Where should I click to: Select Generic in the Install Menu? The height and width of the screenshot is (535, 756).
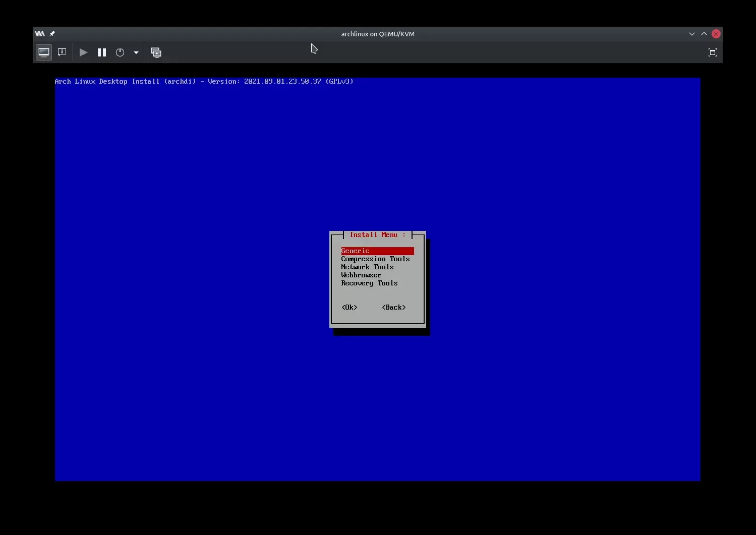pos(356,251)
